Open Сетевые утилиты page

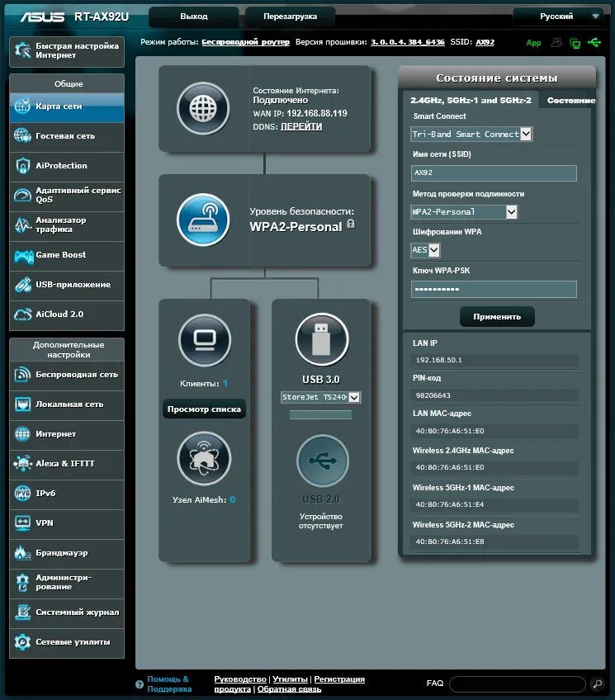click(x=67, y=643)
